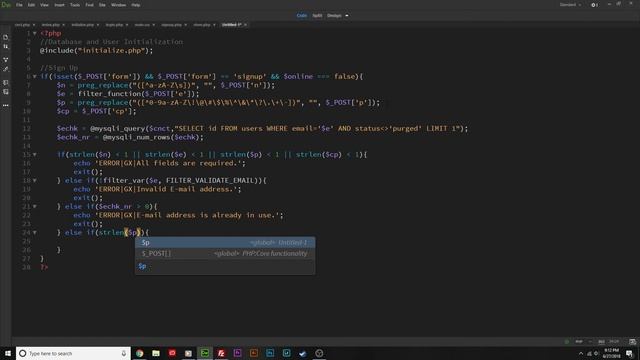The height and width of the screenshot is (360, 640).
Task: Click the File Management arrows icon
Action: click(6, 47)
